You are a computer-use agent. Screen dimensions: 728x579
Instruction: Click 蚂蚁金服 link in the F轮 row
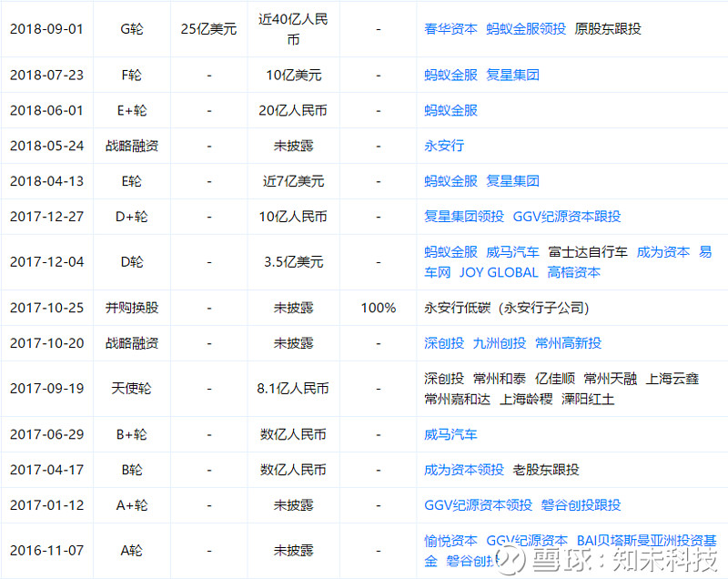[x=450, y=75]
